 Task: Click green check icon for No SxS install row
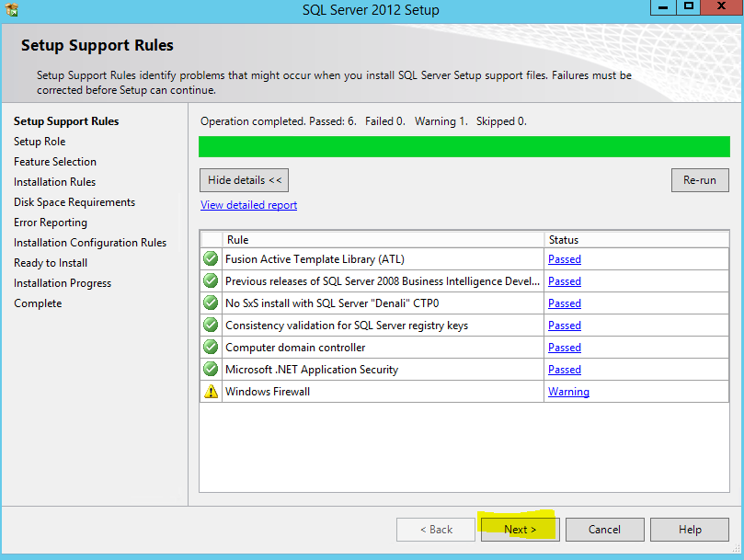click(211, 303)
